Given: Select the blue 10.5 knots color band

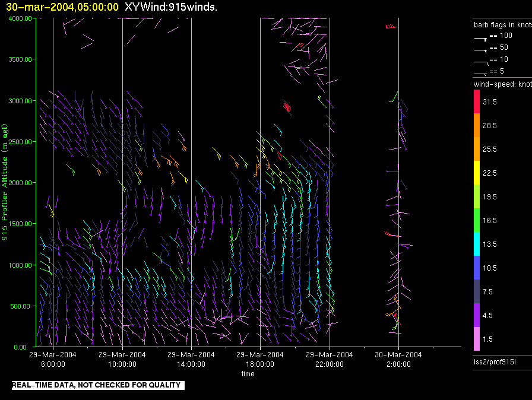Looking at the screenshot, I should pos(477,268).
